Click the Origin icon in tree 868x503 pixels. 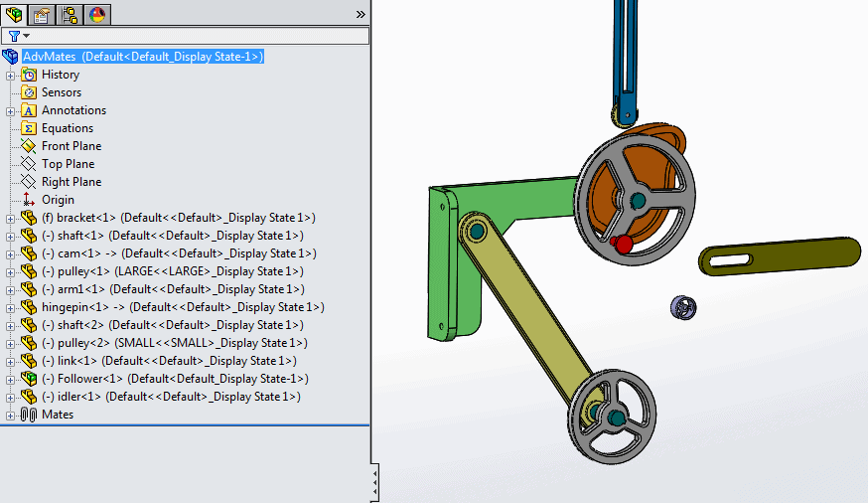29,200
